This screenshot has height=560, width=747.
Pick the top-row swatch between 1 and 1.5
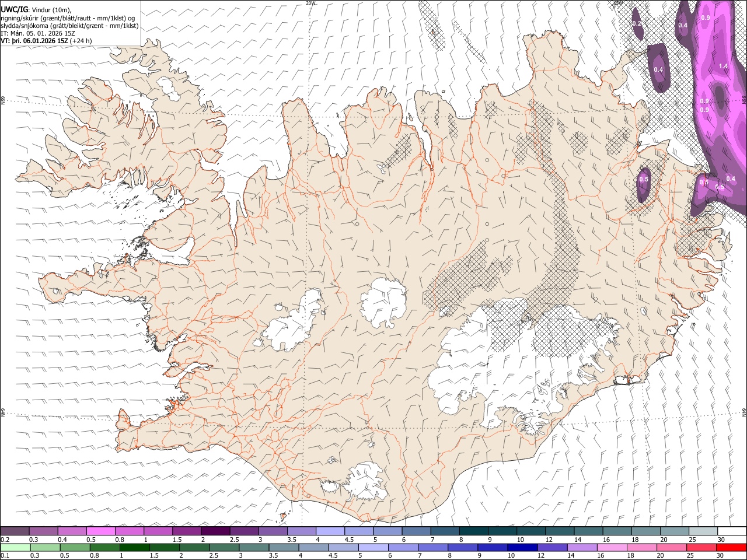(x=158, y=531)
